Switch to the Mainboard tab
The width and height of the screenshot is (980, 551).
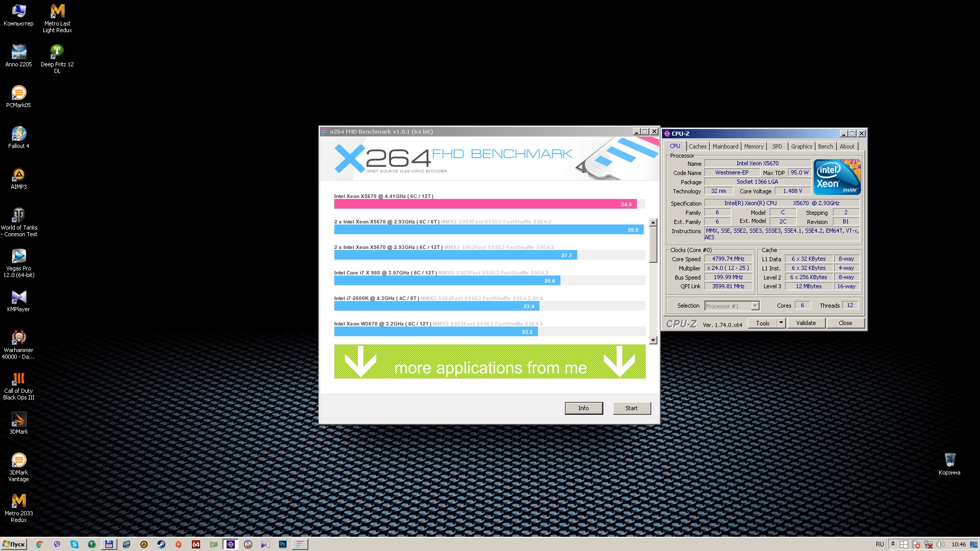725,146
